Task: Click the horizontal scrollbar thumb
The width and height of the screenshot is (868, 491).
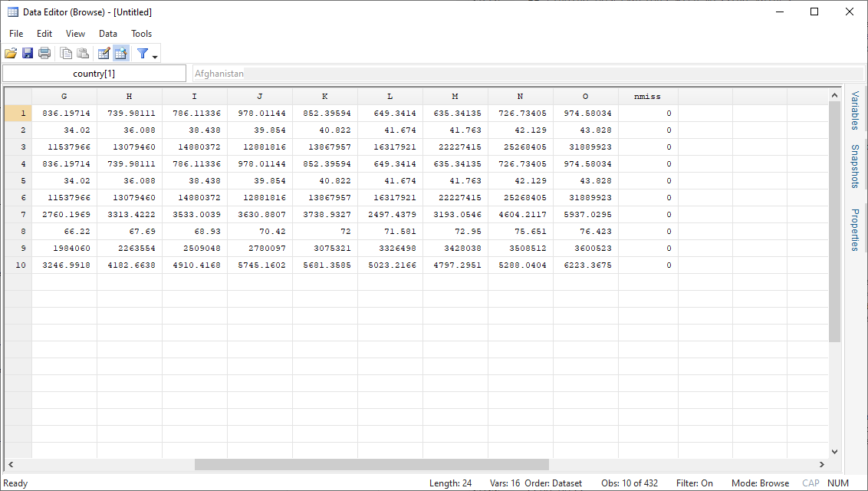Action: coord(371,464)
